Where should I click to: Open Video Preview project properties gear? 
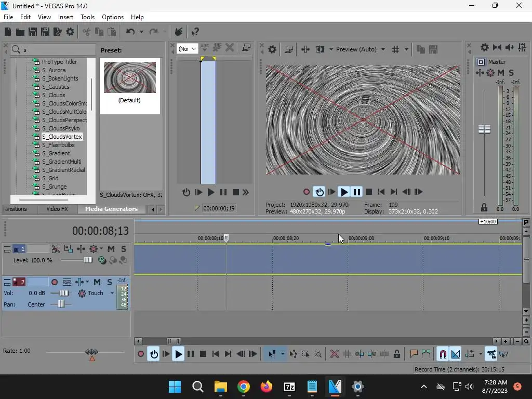tap(272, 49)
